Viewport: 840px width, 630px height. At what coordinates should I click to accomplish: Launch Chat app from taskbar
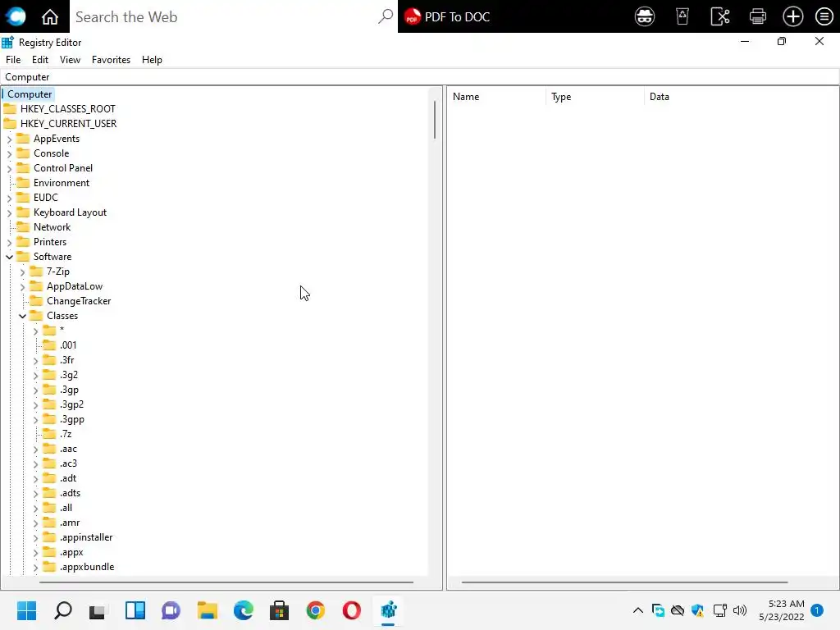coord(171,610)
